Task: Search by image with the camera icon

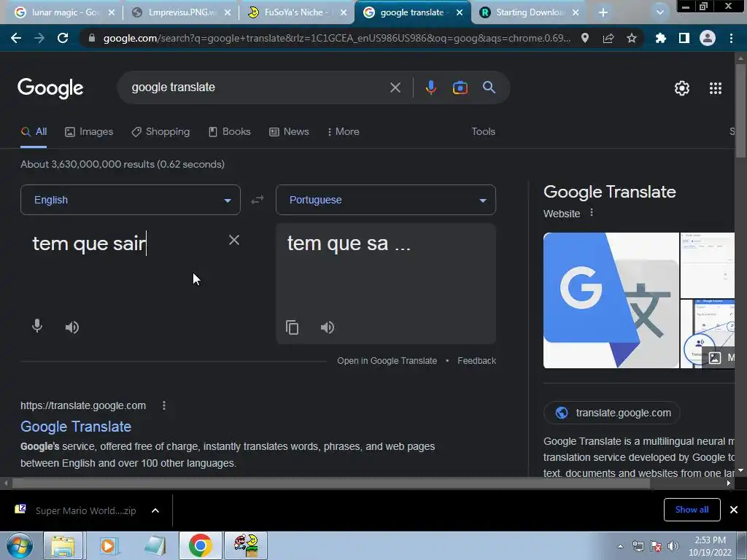Action: click(x=460, y=87)
